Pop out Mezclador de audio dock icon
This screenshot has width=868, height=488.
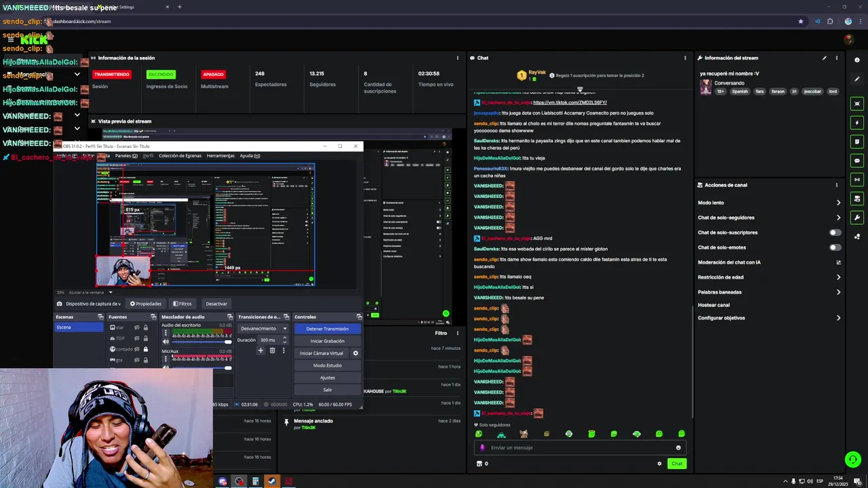tap(231, 317)
